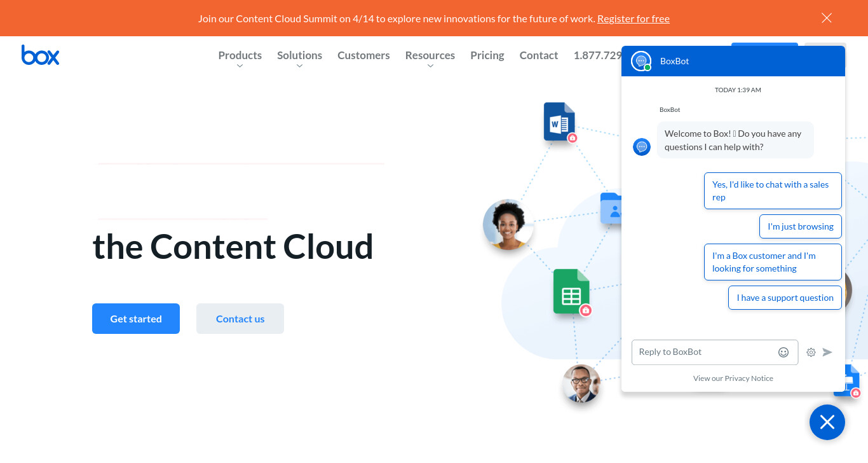Click the BoxBot name in chat header
Viewport: 868px width, 463px height.
coord(675,61)
